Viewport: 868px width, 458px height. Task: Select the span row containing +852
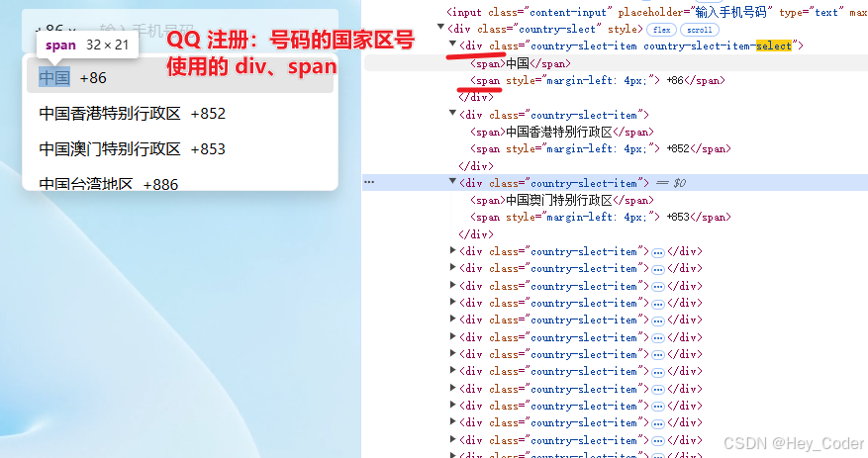pyautogui.click(x=601, y=148)
